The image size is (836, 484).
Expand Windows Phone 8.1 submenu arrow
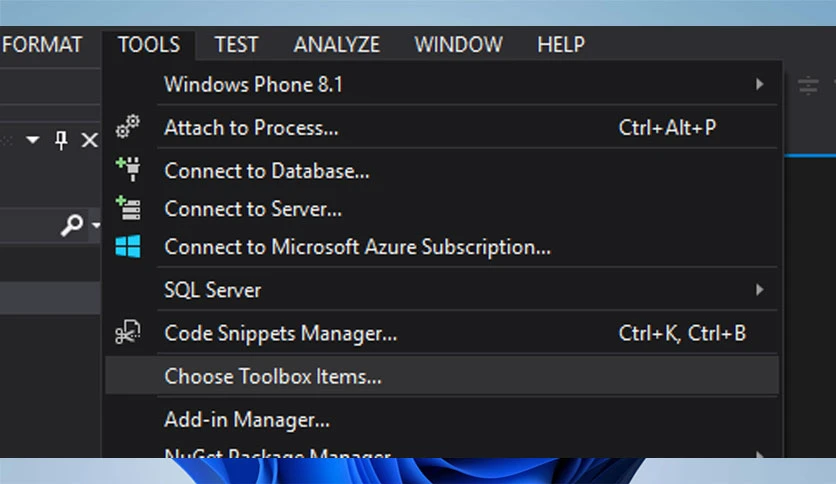pyautogui.click(x=759, y=84)
